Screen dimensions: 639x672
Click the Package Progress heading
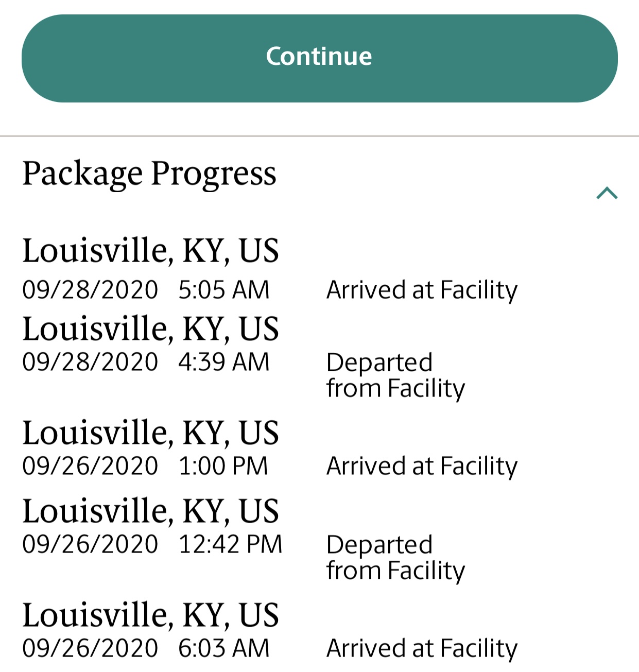point(149,174)
